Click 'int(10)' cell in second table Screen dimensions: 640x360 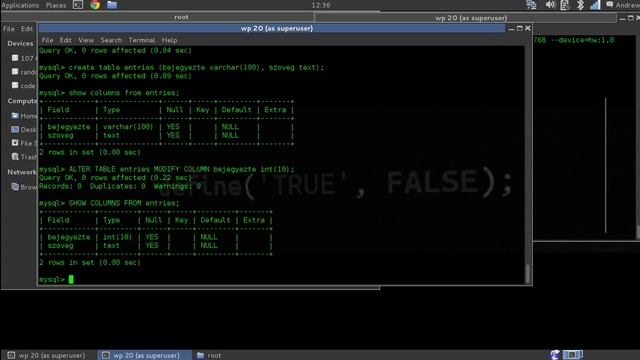[117, 237]
